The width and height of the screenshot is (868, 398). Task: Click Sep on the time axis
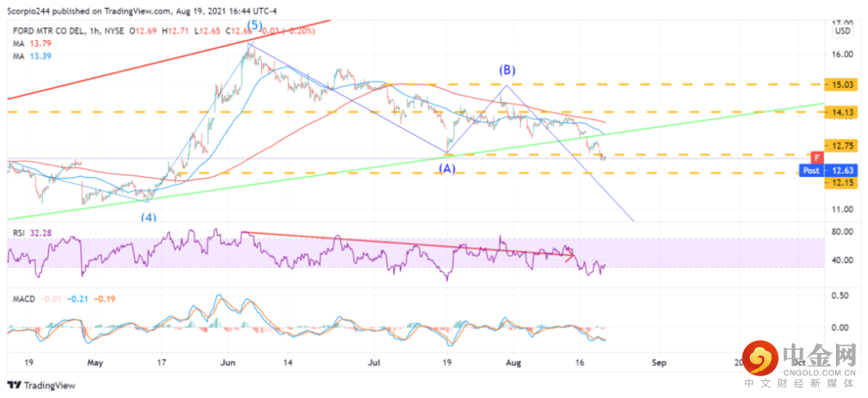658,363
